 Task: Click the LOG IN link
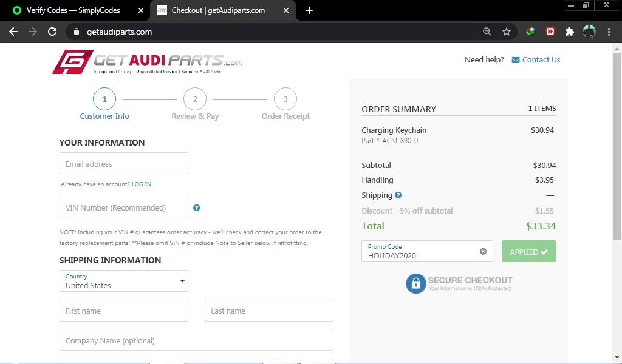tap(141, 184)
